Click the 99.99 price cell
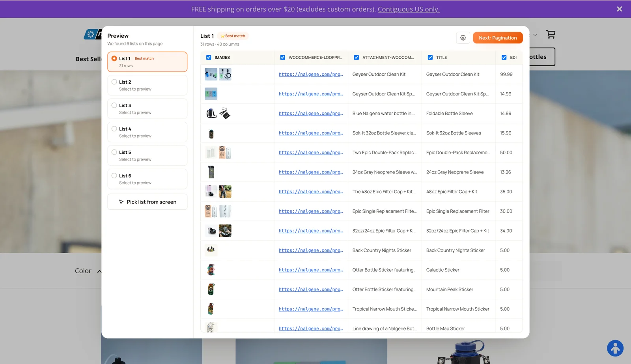Screen dimensions: 631x364 click(506, 74)
